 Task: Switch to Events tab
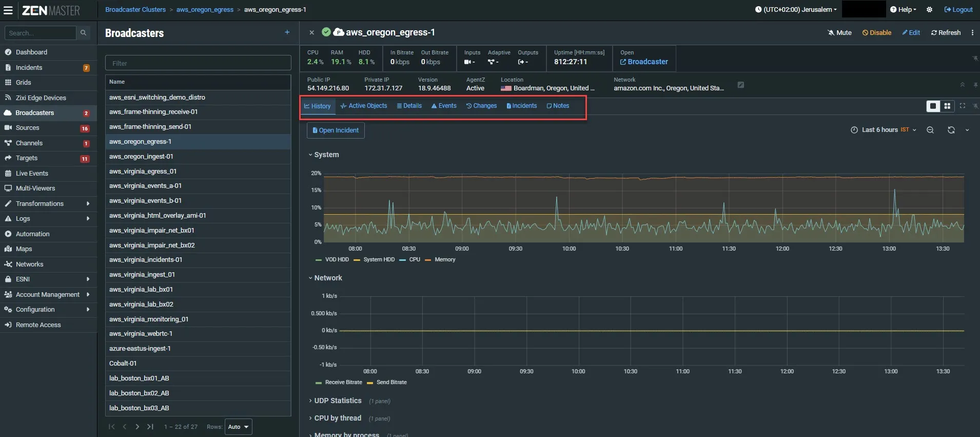444,106
